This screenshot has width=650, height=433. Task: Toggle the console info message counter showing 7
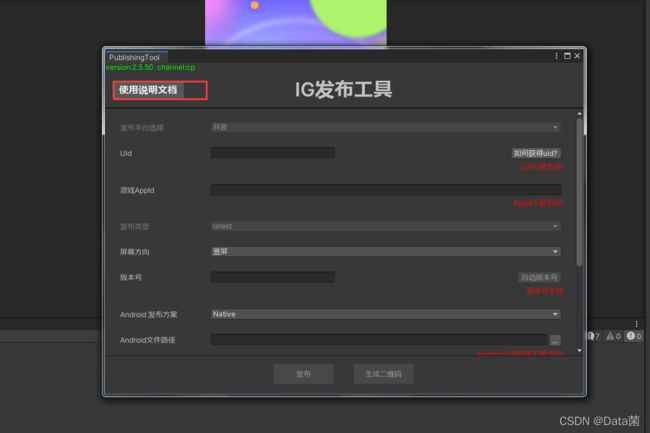pyautogui.click(x=593, y=336)
